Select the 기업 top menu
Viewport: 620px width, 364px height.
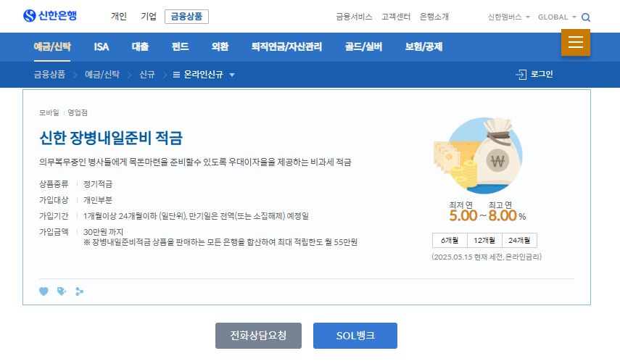tap(149, 16)
